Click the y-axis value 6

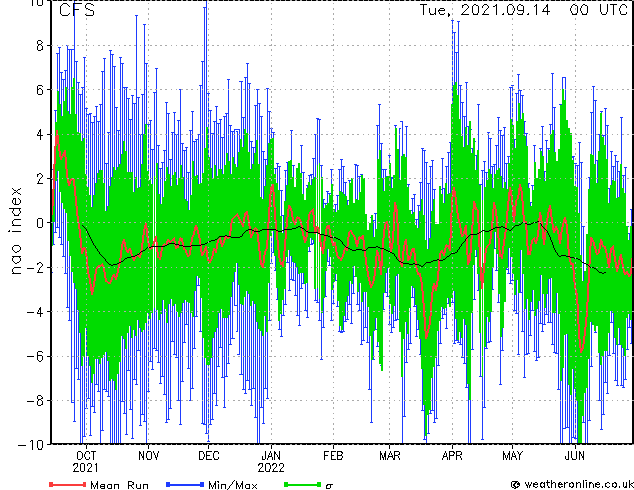tap(40, 90)
